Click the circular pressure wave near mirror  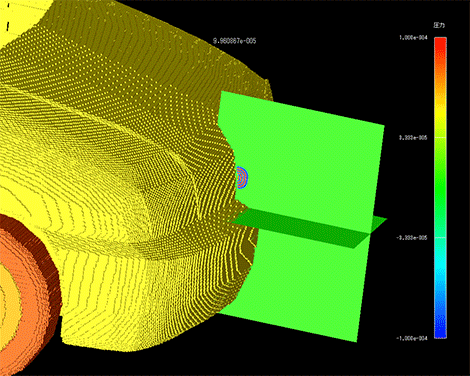242,178
